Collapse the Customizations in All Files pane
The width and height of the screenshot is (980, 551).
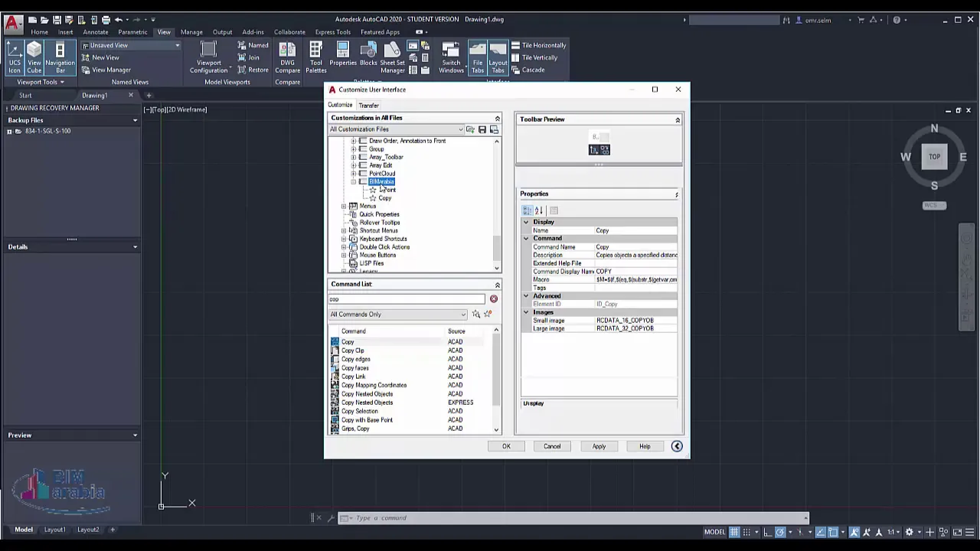[497, 119]
